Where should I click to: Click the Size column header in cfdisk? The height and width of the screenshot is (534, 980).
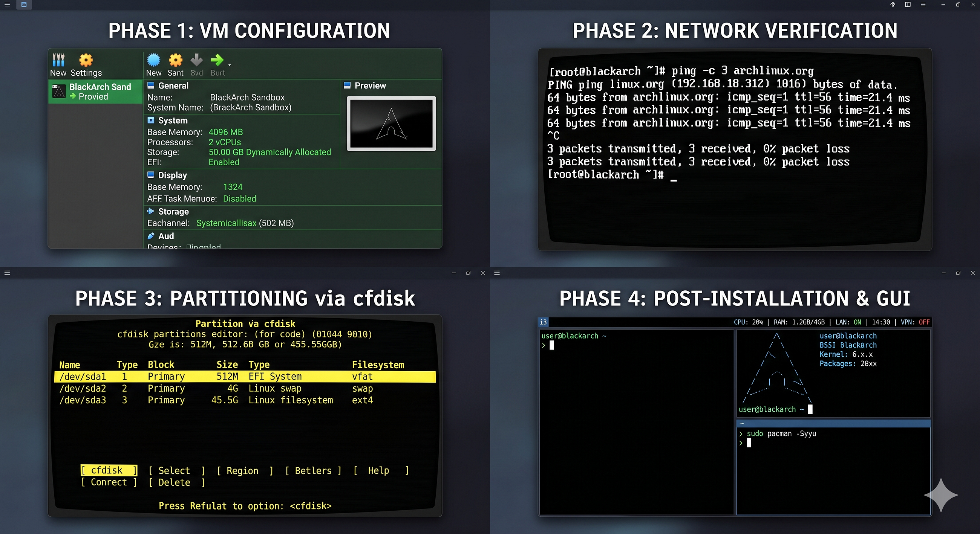pyautogui.click(x=227, y=365)
